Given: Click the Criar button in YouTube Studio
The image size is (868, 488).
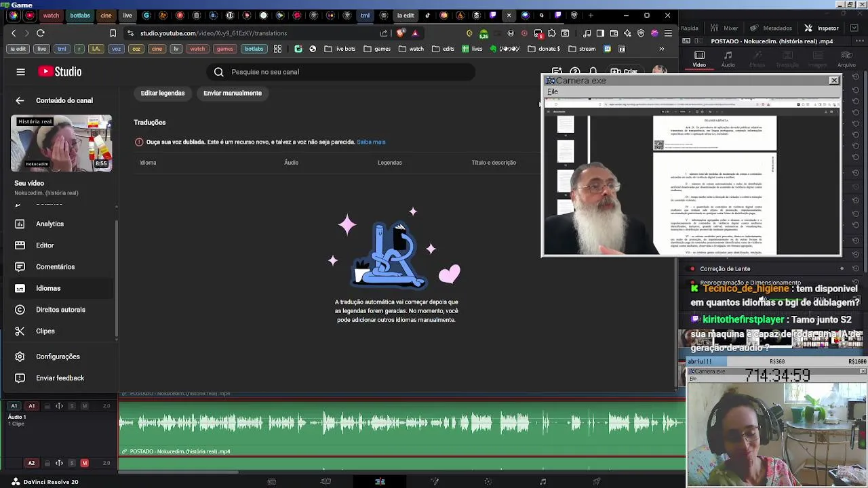Looking at the screenshot, I should click(x=625, y=71).
